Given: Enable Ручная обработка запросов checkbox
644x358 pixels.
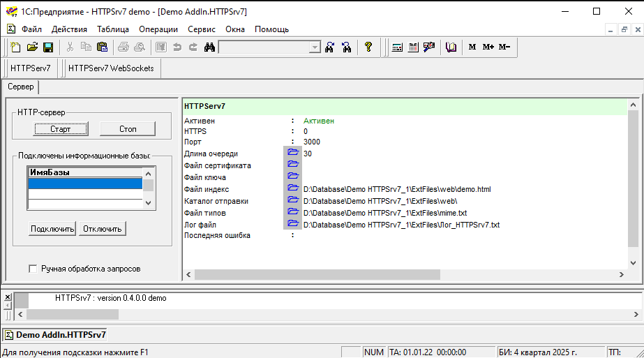Looking at the screenshot, I should pyautogui.click(x=32, y=269).
